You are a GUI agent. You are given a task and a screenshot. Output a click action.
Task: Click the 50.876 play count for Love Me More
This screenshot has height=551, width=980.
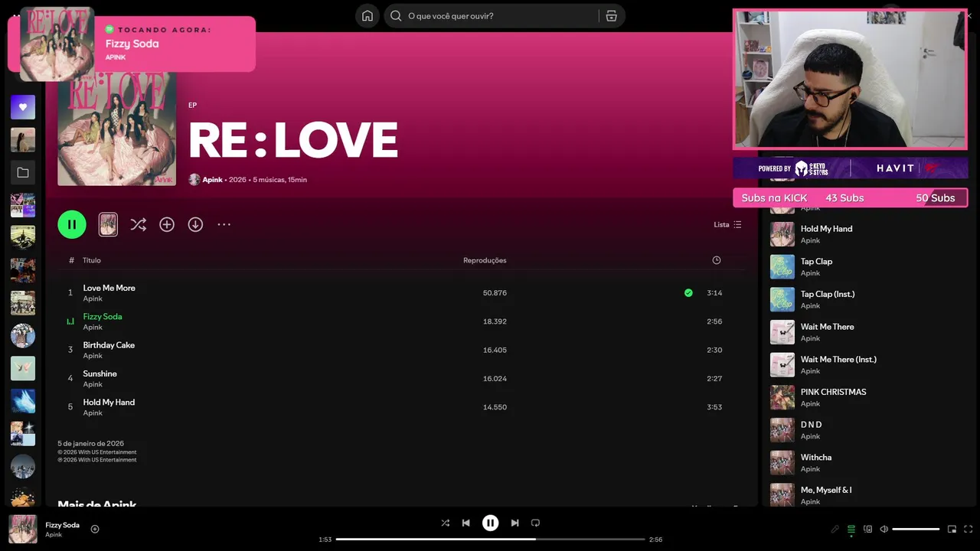point(495,293)
